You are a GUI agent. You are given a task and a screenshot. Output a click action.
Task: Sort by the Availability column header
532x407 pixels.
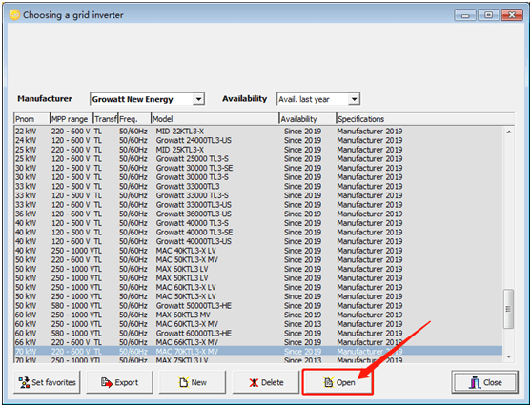click(x=308, y=119)
